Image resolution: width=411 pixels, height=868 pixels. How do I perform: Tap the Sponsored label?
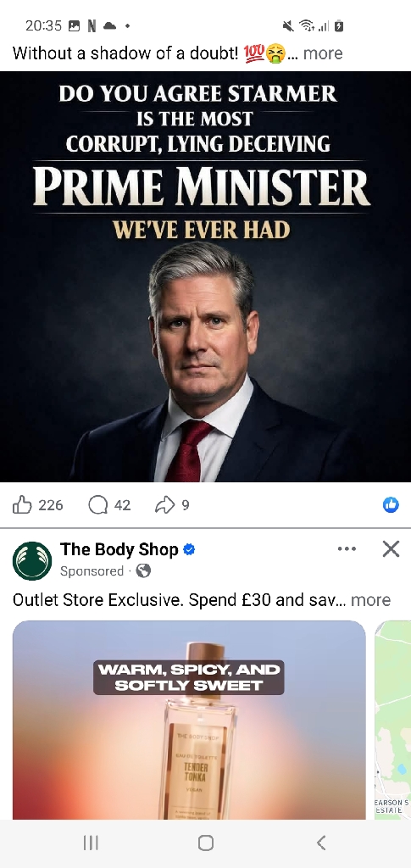point(92,570)
